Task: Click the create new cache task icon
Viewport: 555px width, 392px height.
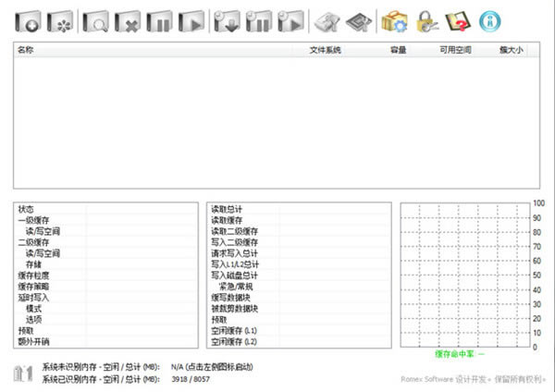Action: click(30, 18)
